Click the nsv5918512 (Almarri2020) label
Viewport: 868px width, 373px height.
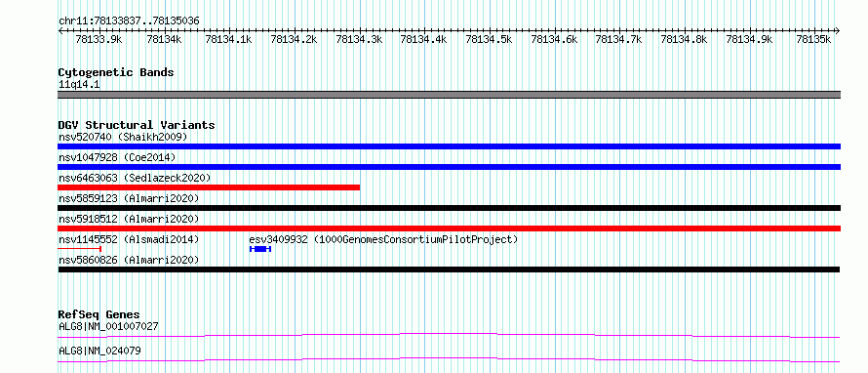pyautogui.click(x=129, y=219)
